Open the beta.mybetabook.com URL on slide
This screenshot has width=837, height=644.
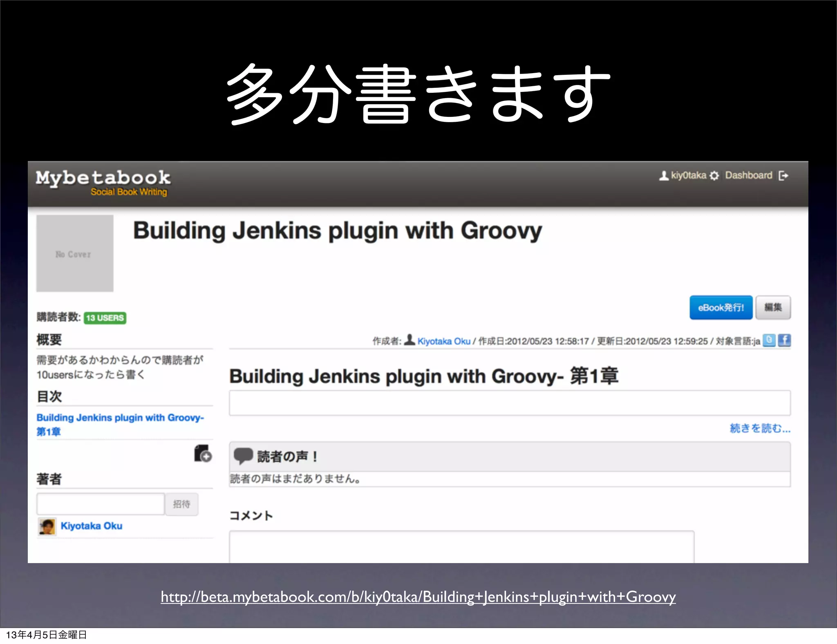[418, 597]
